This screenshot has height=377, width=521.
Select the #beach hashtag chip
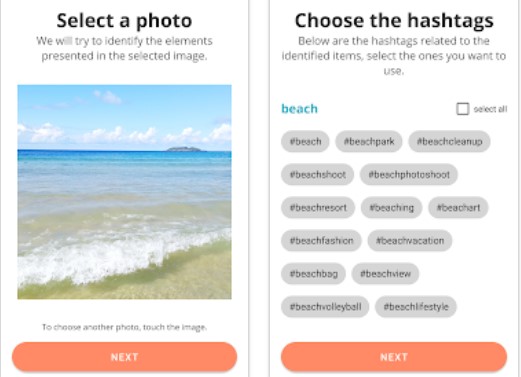pyautogui.click(x=305, y=141)
